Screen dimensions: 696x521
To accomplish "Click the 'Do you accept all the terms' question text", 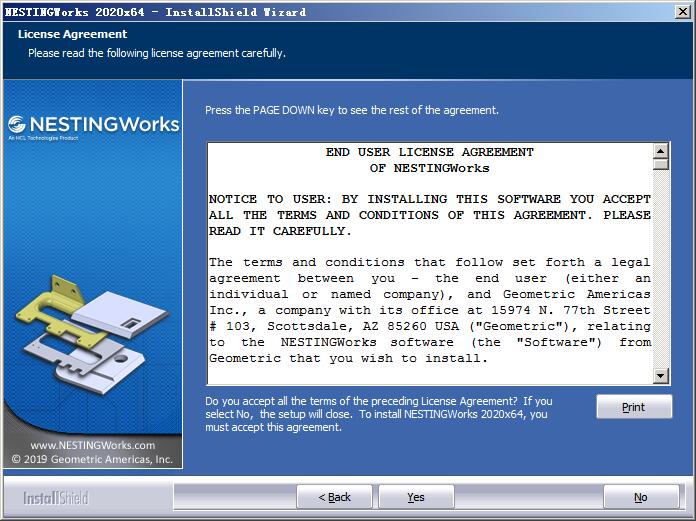I will point(379,414).
